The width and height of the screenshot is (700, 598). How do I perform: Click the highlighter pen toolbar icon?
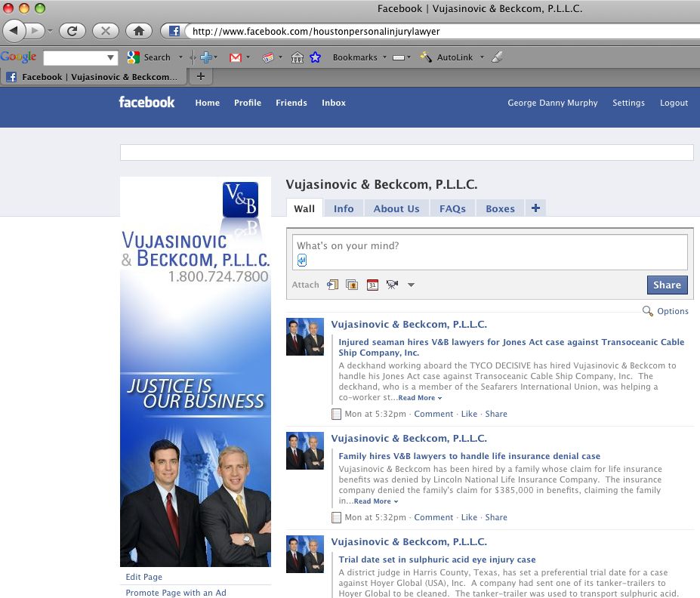pyautogui.click(x=498, y=57)
